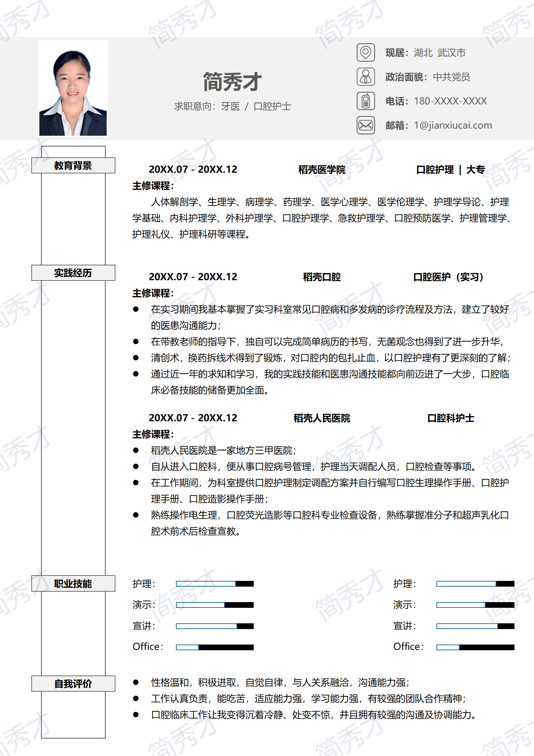Click the left column 护理 skill bar

coord(215,584)
